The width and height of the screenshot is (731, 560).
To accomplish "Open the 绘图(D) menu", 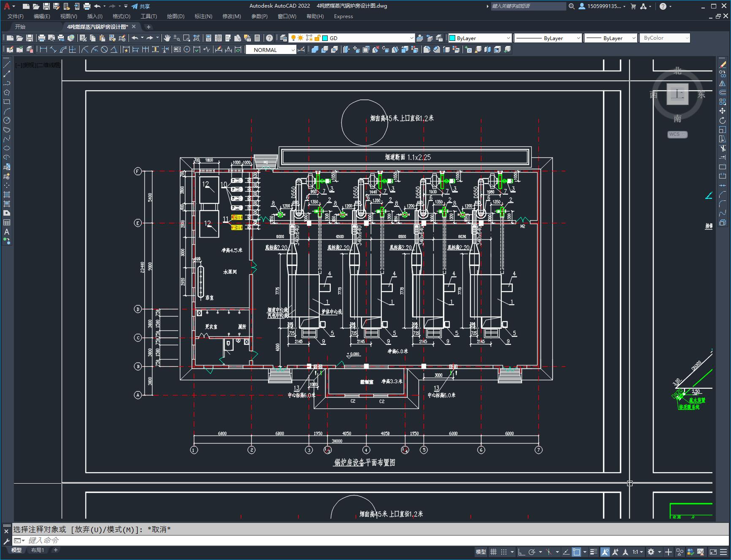I will (176, 16).
